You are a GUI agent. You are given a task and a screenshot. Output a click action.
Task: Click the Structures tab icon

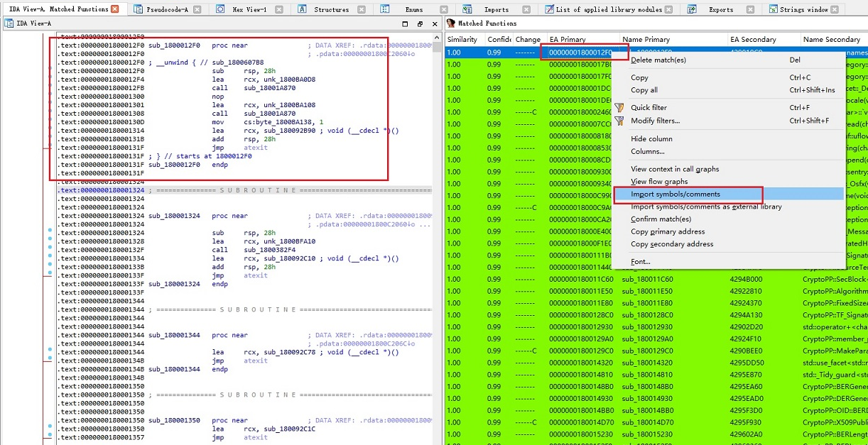coord(303,9)
